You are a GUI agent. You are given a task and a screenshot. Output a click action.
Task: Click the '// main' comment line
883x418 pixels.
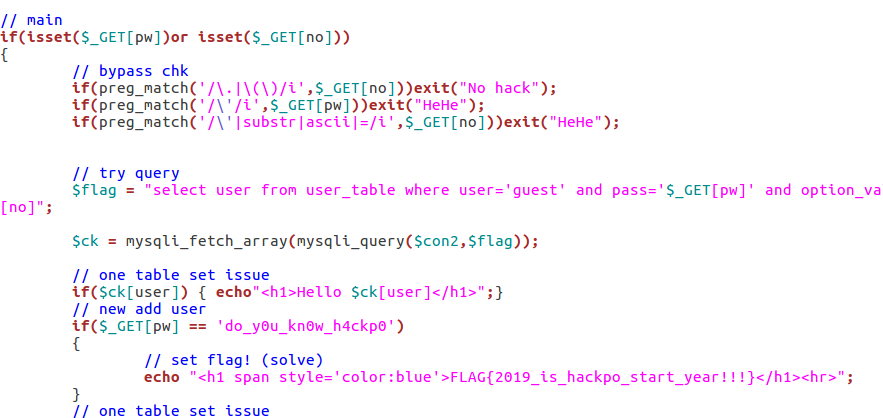click(32, 20)
